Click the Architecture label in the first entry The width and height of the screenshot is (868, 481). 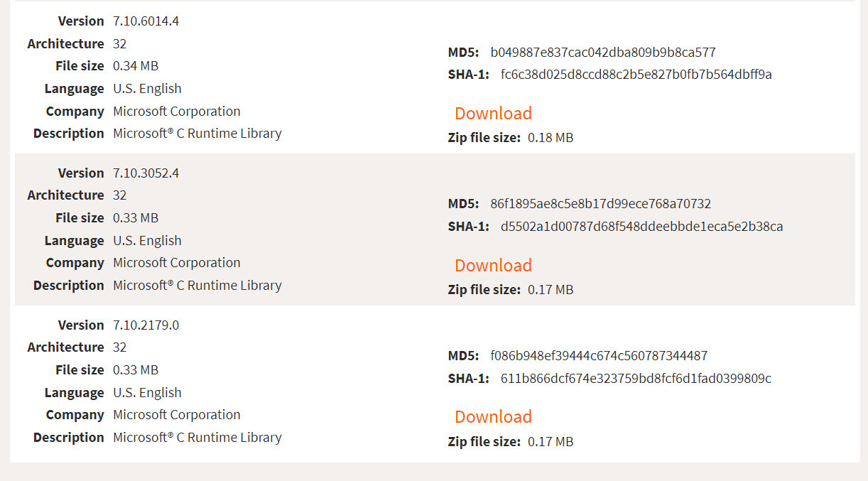coord(65,44)
